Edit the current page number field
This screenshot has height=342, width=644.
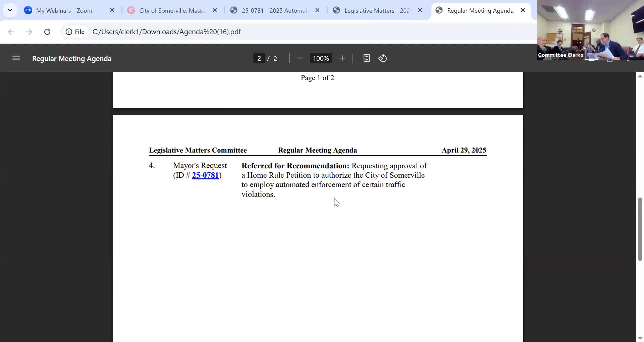(259, 58)
